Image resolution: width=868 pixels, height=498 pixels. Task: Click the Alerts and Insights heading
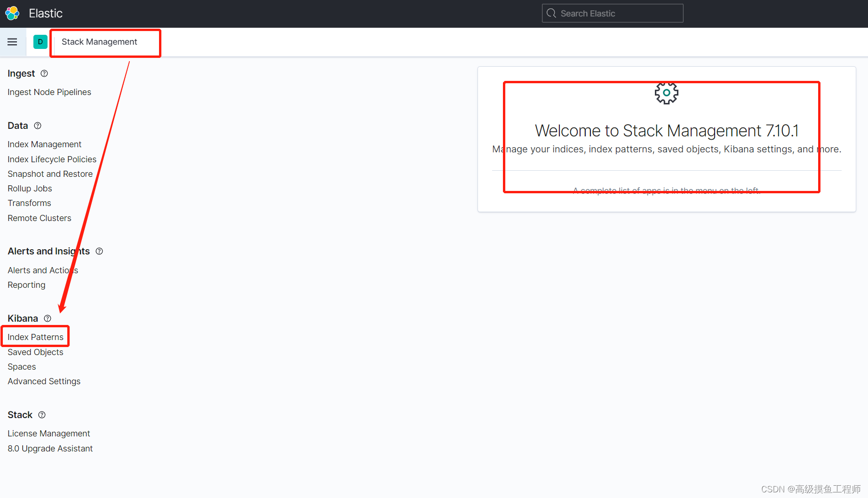pyautogui.click(x=48, y=251)
